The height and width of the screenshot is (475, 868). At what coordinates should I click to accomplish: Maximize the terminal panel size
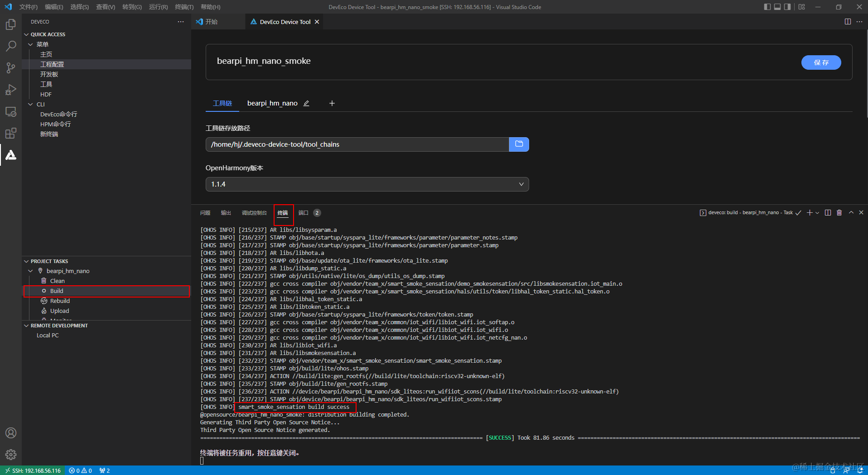[851, 212]
